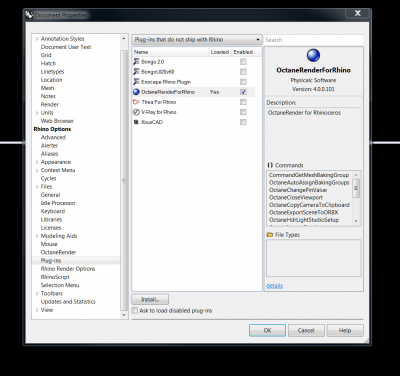Click the plug-in Search field

click(x=313, y=40)
